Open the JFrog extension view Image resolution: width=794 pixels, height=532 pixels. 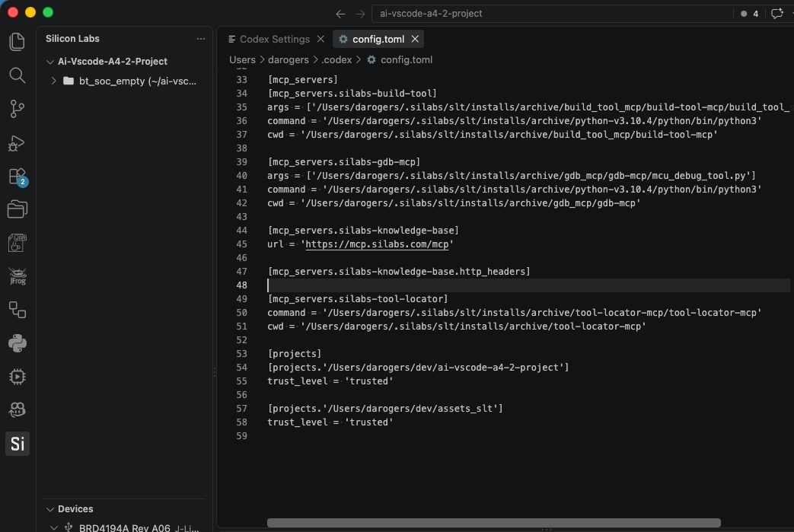click(18, 276)
